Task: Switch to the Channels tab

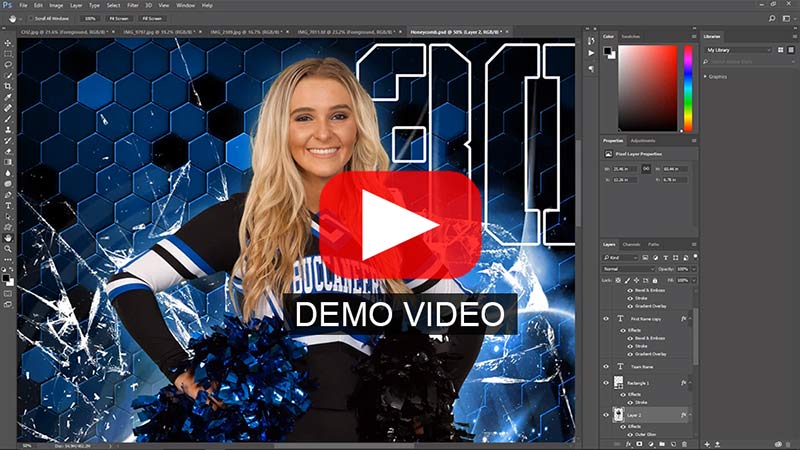Action: (632, 244)
